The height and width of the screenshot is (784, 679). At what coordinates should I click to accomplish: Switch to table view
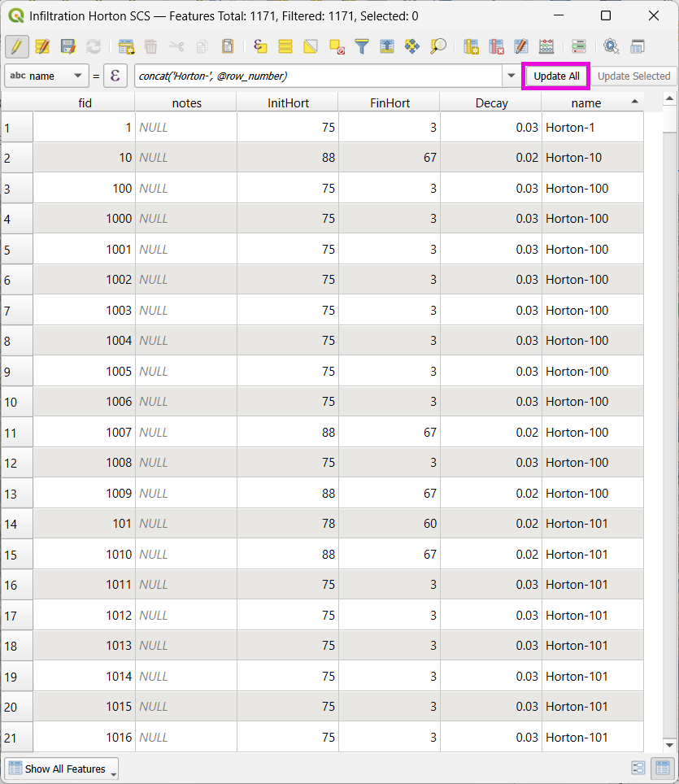pyautogui.click(x=663, y=768)
